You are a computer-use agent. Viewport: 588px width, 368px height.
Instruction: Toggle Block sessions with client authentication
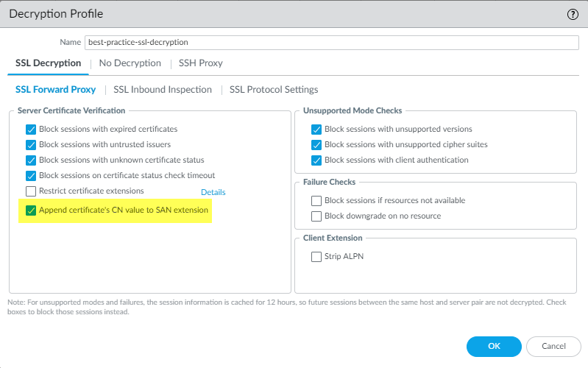point(316,160)
